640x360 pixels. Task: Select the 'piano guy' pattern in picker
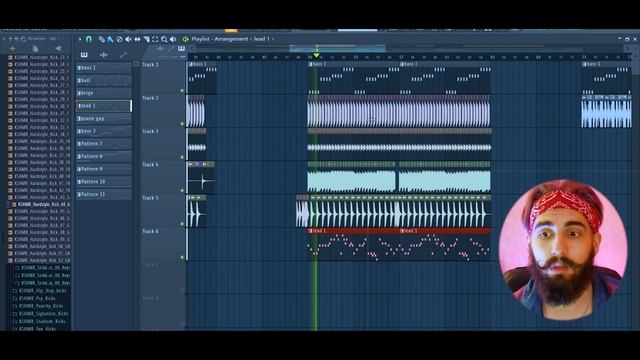click(x=104, y=118)
